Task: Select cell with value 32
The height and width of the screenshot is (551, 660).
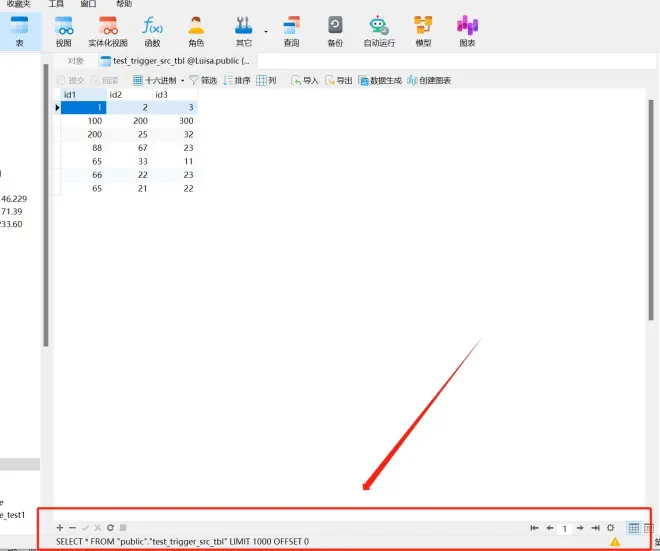Action: pyautogui.click(x=175, y=134)
